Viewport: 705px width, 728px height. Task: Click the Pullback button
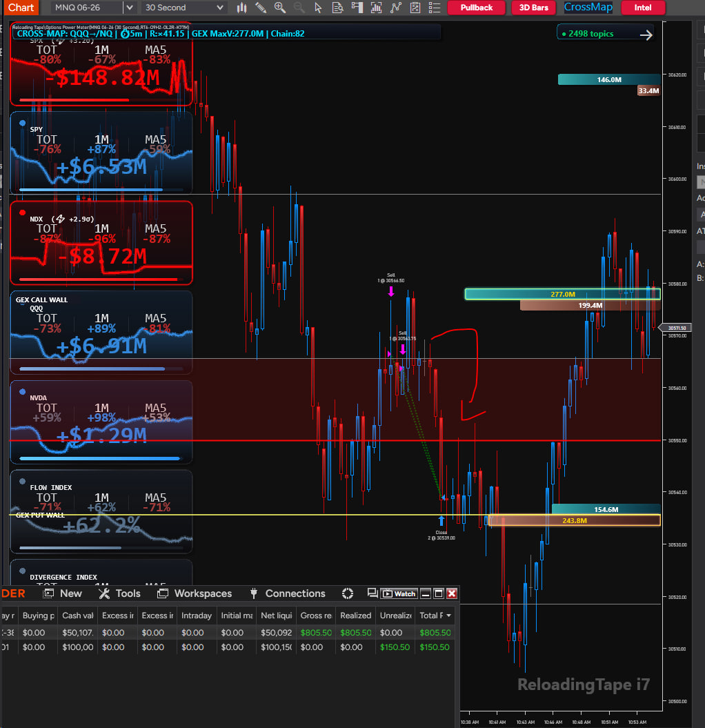pyautogui.click(x=476, y=8)
